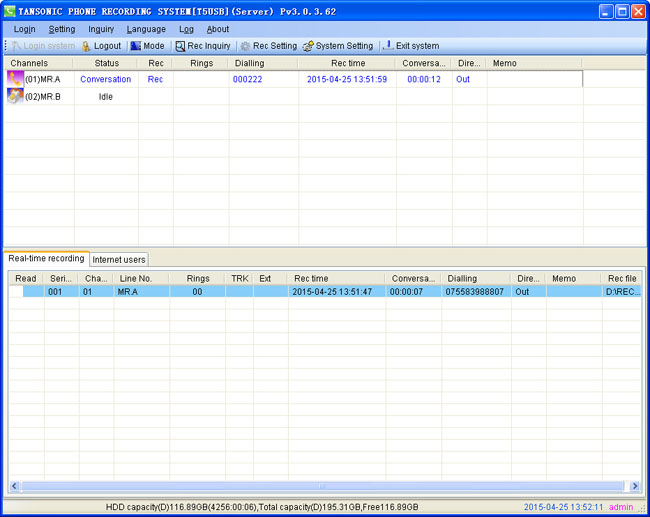Image resolution: width=650 pixels, height=517 pixels.
Task: Open System Setting from the toolbar
Action: pyautogui.click(x=308, y=46)
